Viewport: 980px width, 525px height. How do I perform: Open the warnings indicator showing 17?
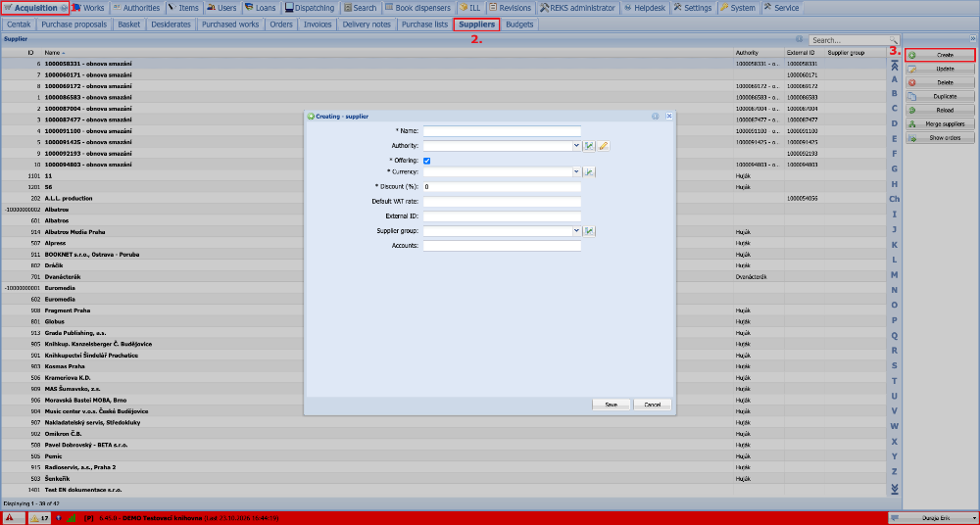point(40,518)
